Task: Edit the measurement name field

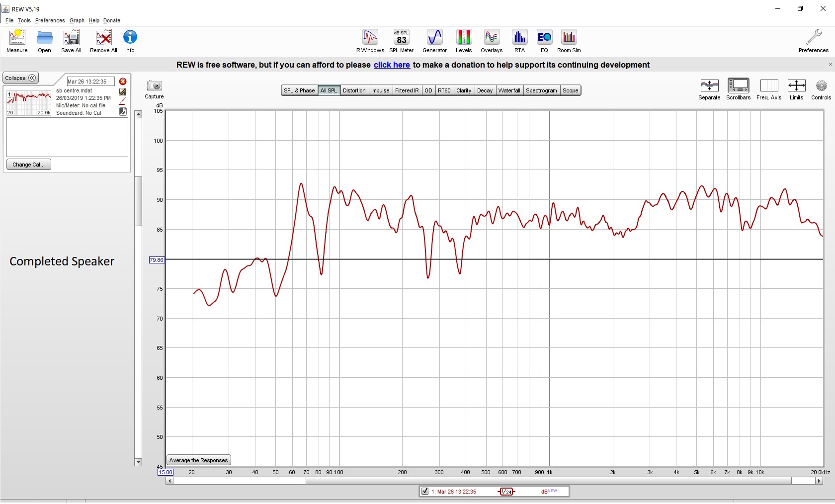Action: 91,82
